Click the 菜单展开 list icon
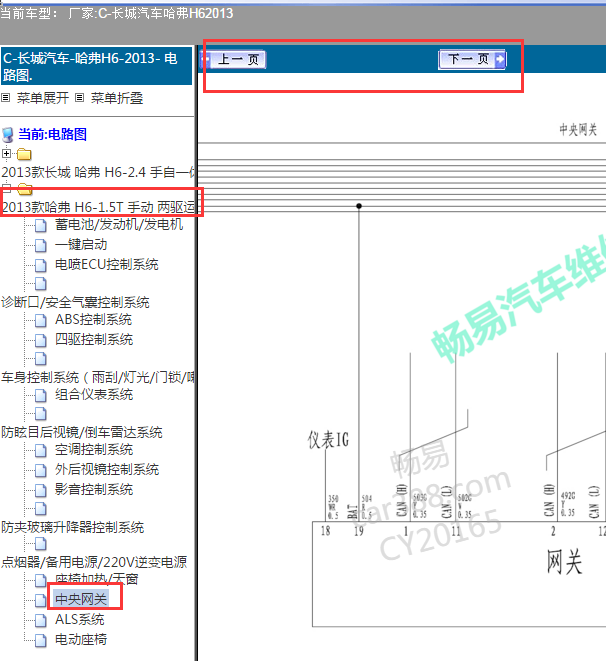 [5, 98]
